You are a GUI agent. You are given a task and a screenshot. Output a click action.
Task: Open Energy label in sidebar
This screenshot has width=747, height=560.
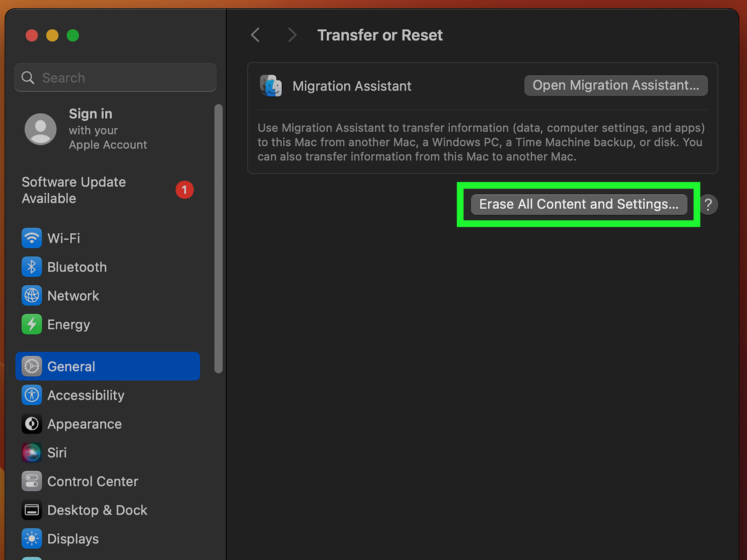click(x=69, y=325)
